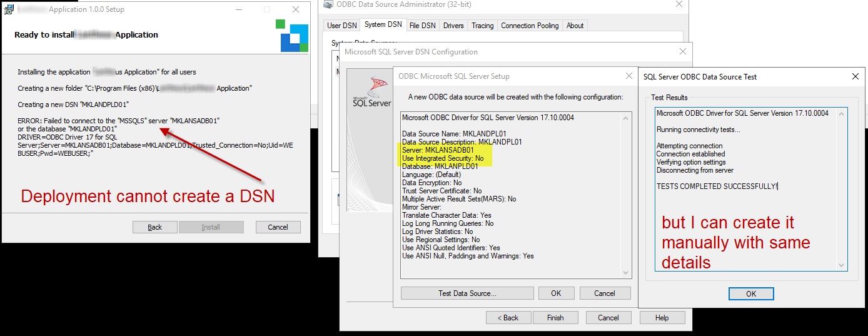Viewport: 868px width, 336px height.
Task: Click the Microsoft SQL Server logo
Action: click(372, 93)
